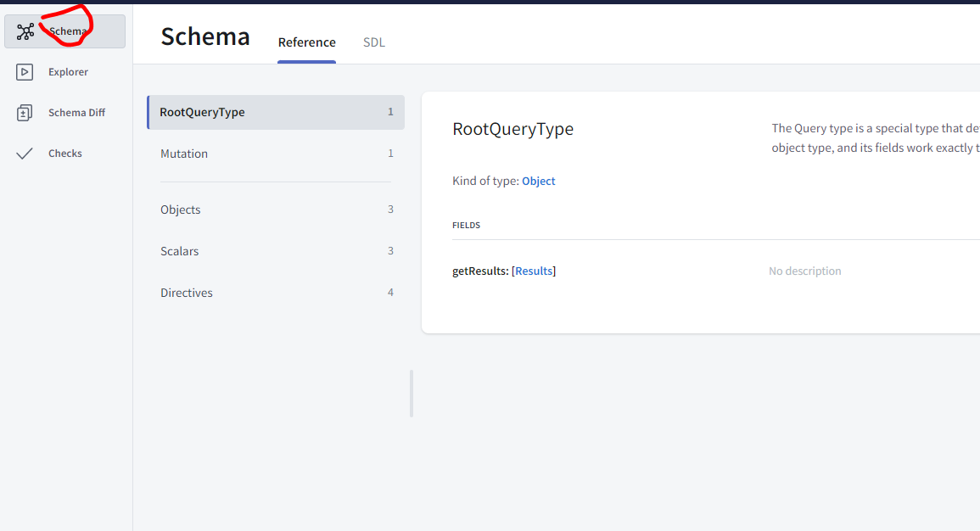Open the Schema Diff sidebar label
The height and width of the screenshot is (531, 980).
[x=77, y=113]
